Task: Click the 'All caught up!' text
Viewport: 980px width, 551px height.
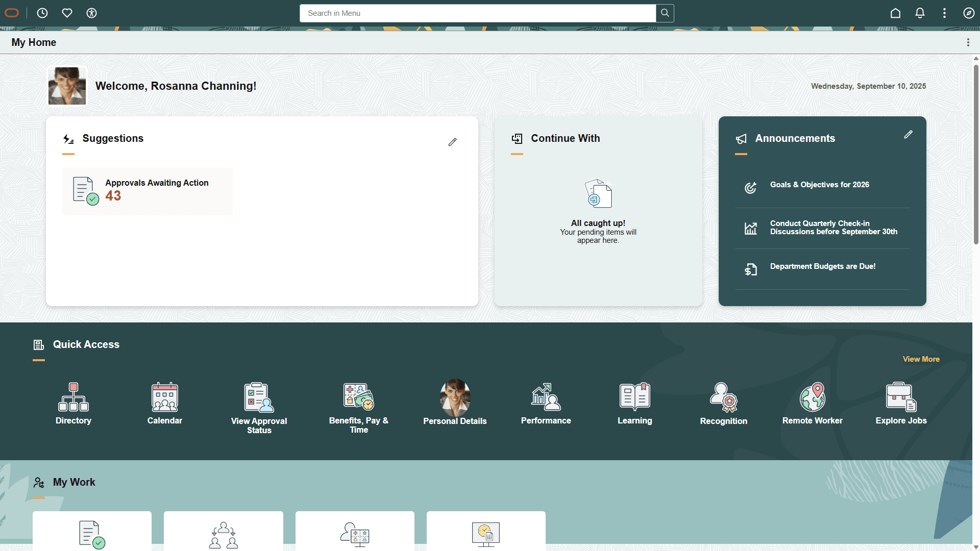Action: 598,223
